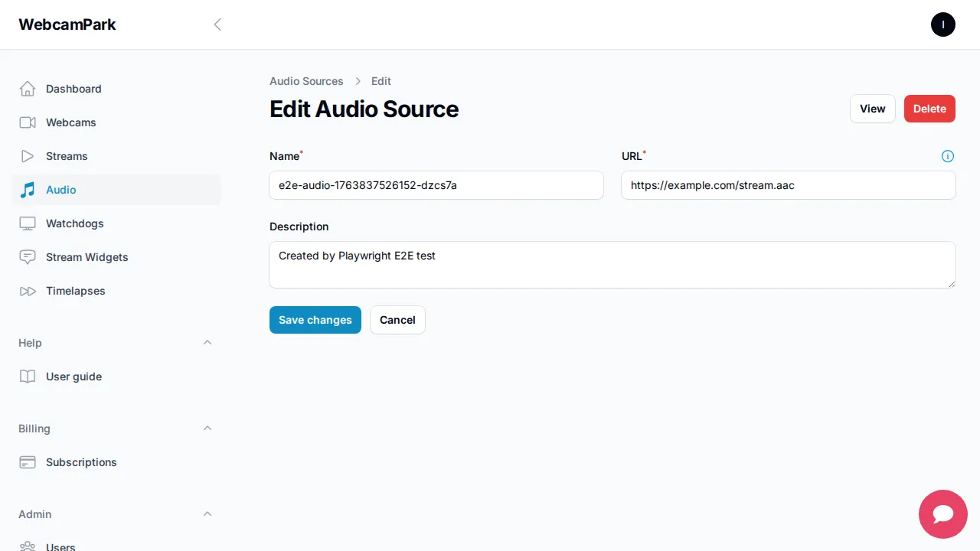Click the Audio music note icon
This screenshot has width=980, height=551.
[28, 190]
